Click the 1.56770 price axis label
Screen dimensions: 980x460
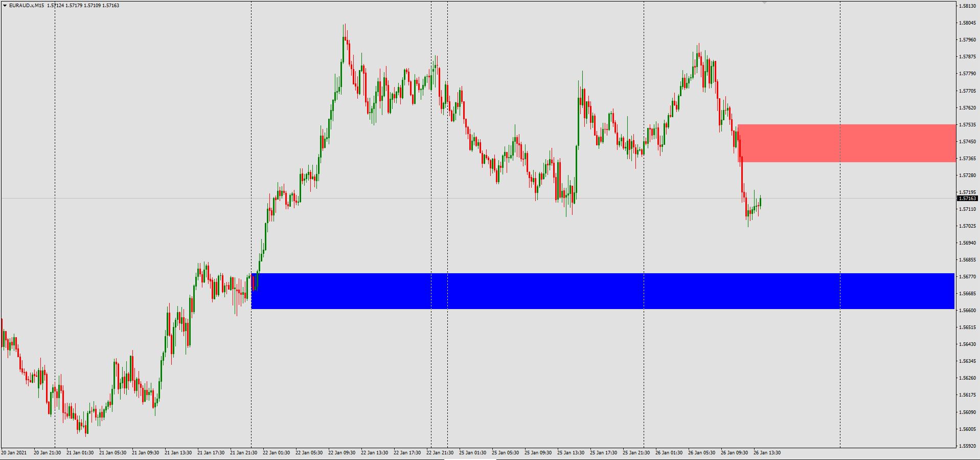968,277
